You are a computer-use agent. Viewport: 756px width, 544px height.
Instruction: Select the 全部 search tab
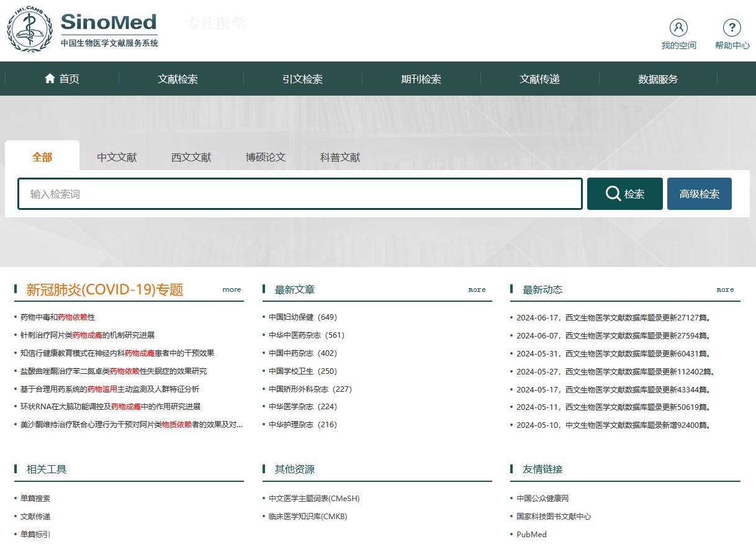[x=42, y=156]
